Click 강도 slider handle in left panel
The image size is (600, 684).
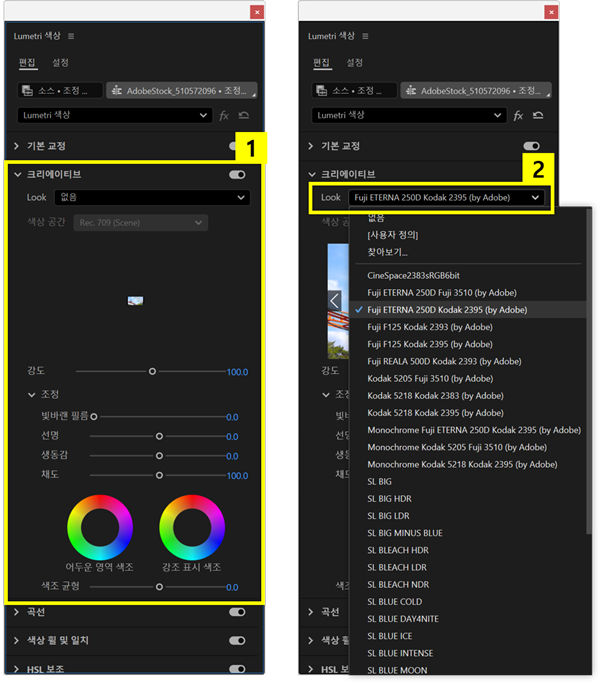pyautogui.click(x=152, y=372)
